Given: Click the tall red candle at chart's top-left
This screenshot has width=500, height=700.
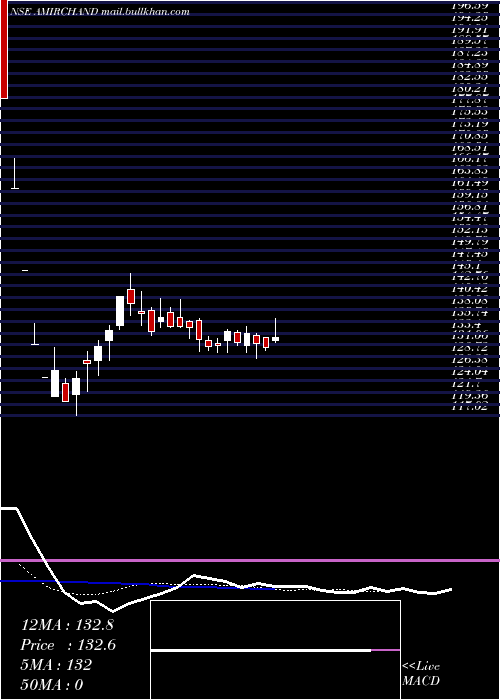Looking at the screenshot, I should 4,50.
